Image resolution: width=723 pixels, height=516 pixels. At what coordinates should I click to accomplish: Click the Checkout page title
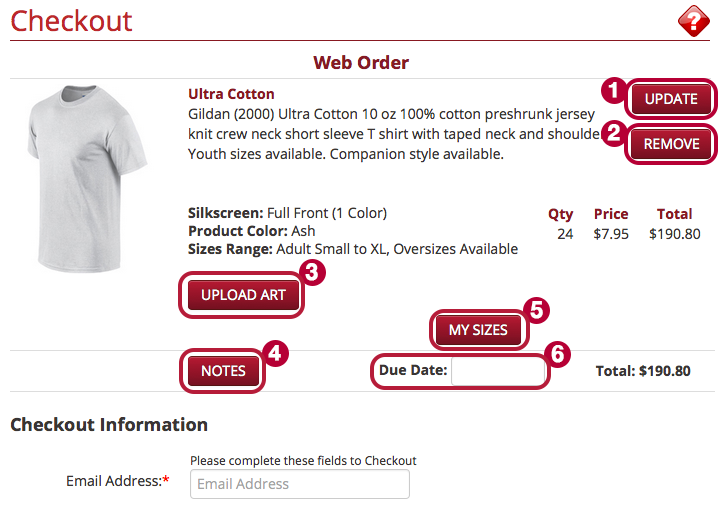pos(71,21)
